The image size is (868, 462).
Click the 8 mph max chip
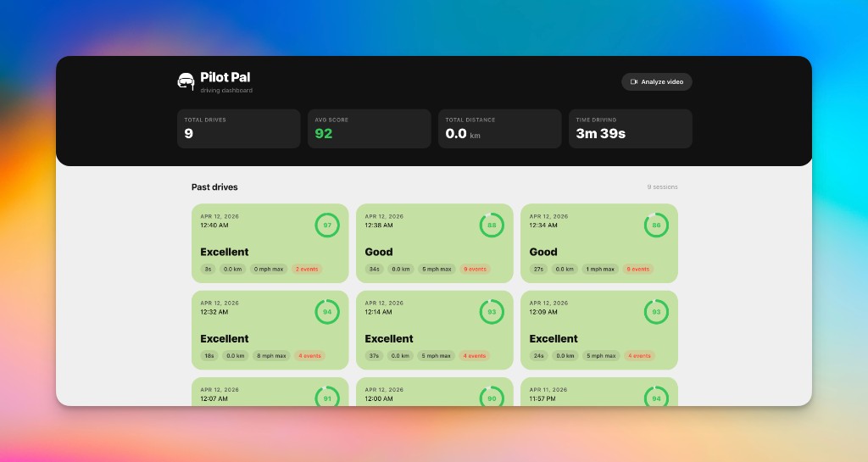pos(271,356)
